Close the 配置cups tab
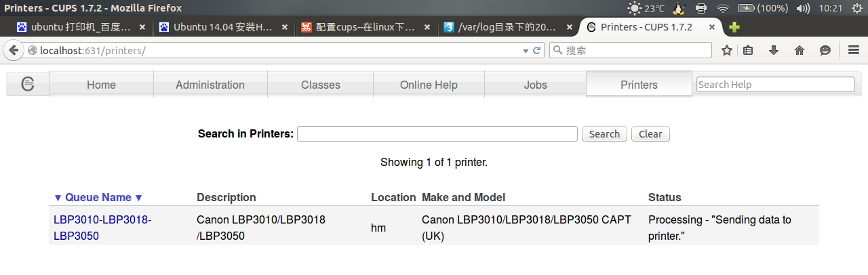The width and height of the screenshot is (868, 275). pyautogui.click(x=427, y=28)
